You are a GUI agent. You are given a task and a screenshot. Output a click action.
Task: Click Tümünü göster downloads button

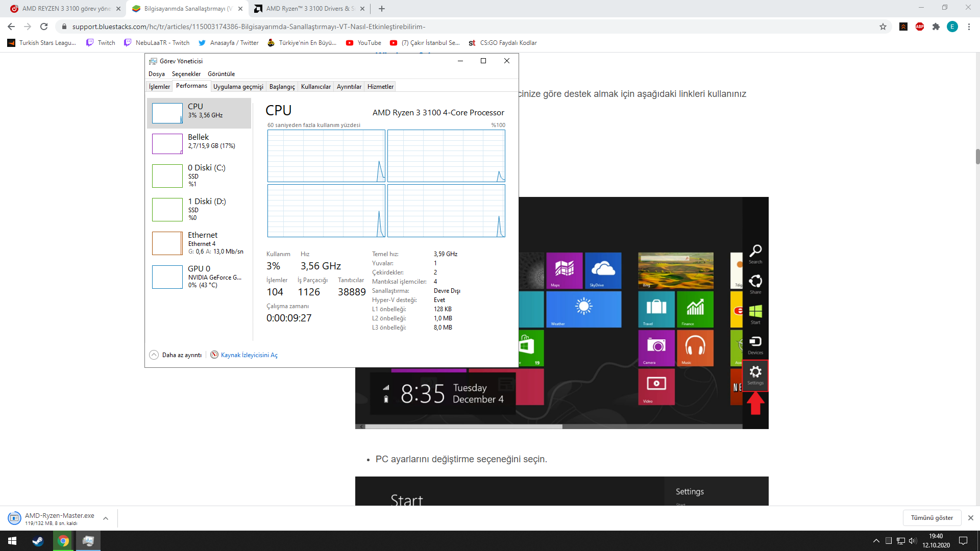click(932, 518)
